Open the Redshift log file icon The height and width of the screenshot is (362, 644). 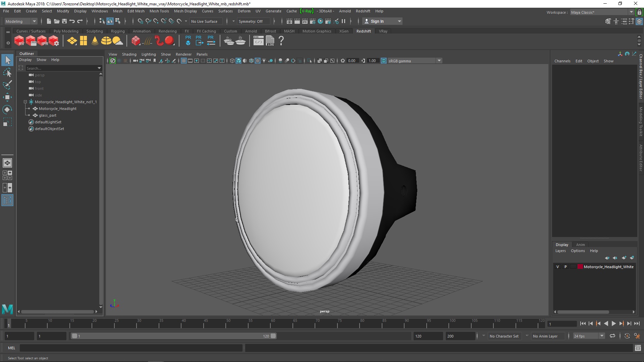(270, 41)
